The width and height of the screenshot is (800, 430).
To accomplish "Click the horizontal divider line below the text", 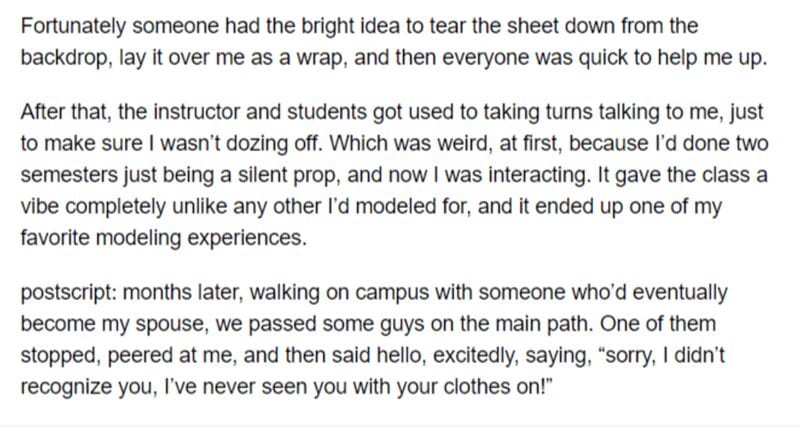I will pos(400,426).
